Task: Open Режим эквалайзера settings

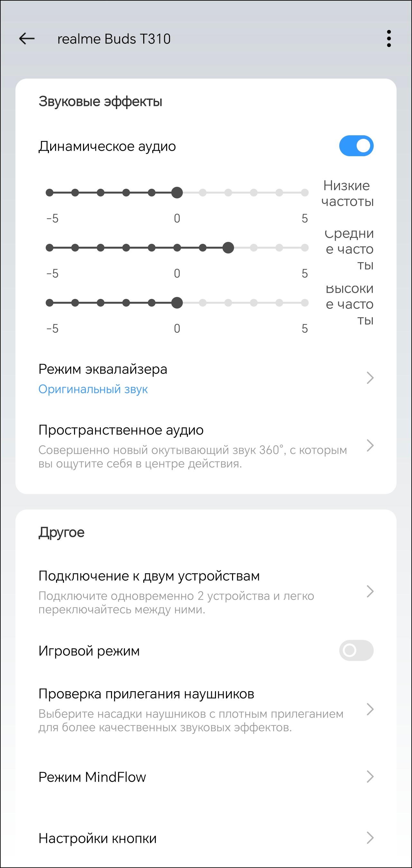Action: (x=103, y=369)
